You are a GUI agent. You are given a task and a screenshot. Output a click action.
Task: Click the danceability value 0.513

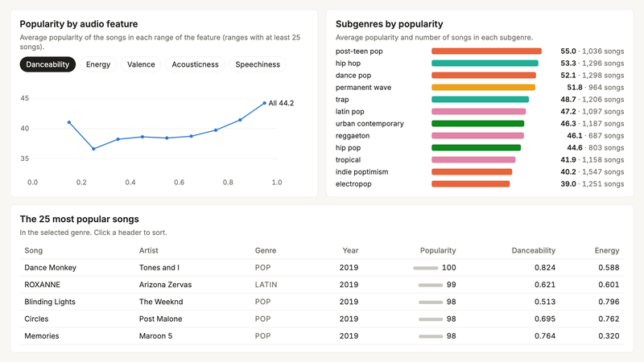click(545, 302)
